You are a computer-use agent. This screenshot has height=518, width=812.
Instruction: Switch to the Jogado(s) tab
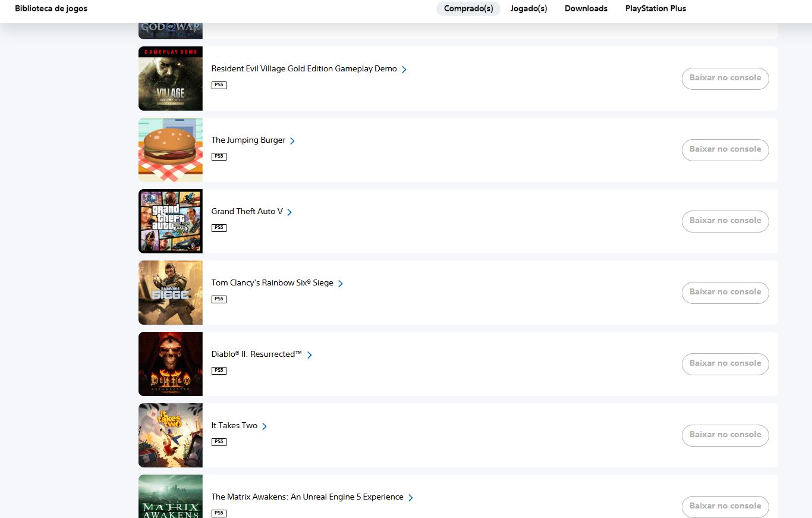pos(528,9)
